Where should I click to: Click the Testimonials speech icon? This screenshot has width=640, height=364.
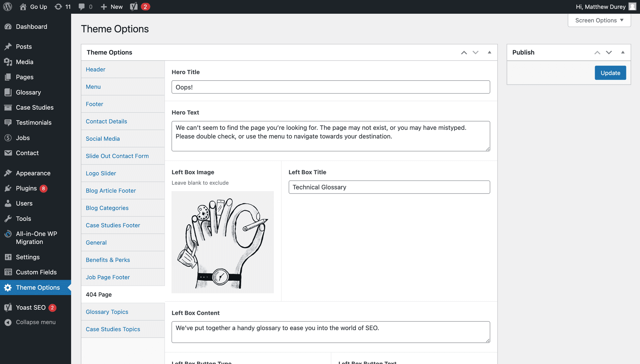(8, 123)
